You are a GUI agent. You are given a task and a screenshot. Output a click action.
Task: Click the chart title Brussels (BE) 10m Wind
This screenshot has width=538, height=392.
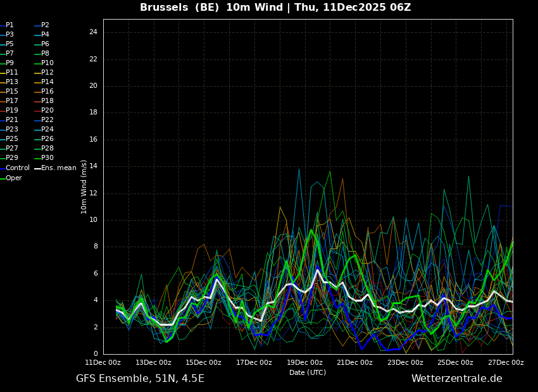211,7
